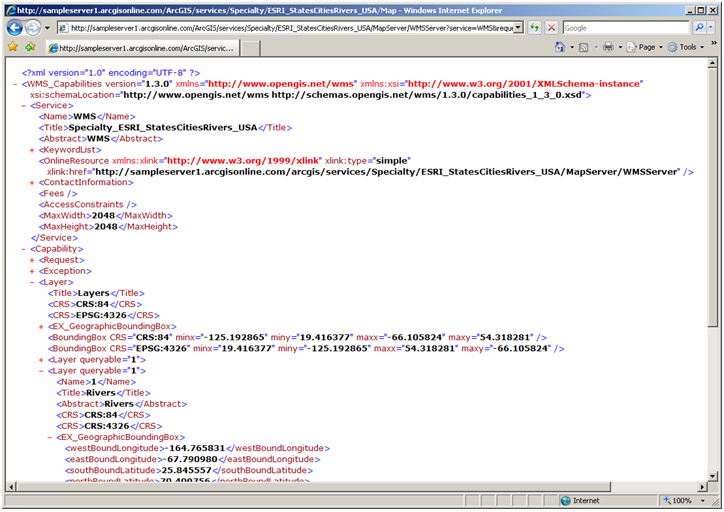Expand the Request XML node
Screen dimensions: 724x512
point(32,259)
